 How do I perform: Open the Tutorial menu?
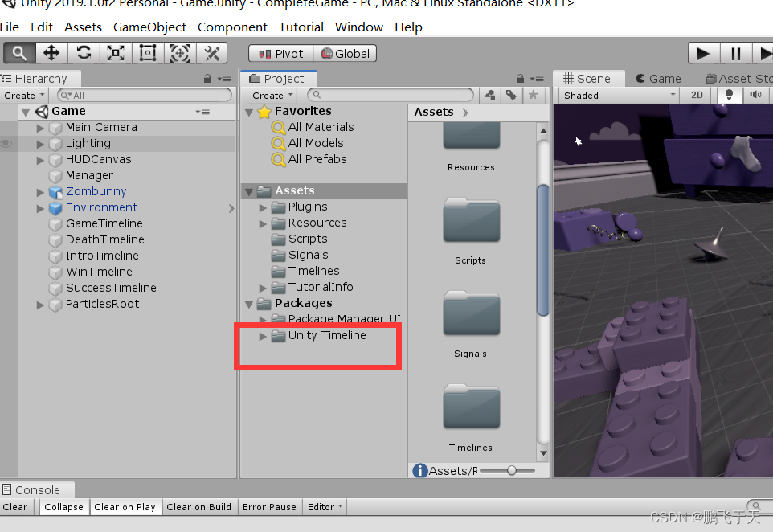click(x=301, y=27)
